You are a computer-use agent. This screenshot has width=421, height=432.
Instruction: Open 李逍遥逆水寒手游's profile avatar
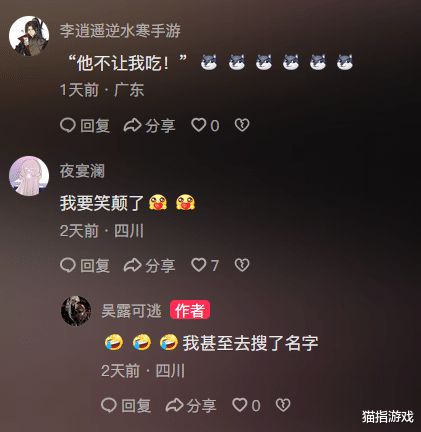pyautogui.click(x=29, y=36)
